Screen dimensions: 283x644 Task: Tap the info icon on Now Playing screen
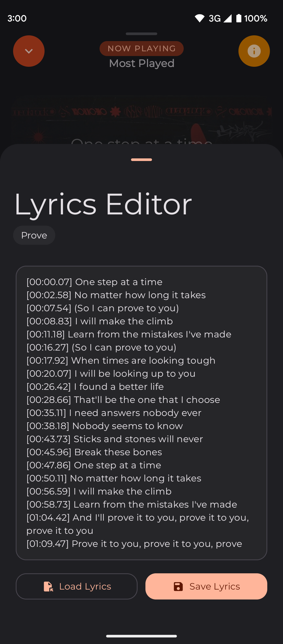pyautogui.click(x=254, y=51)
